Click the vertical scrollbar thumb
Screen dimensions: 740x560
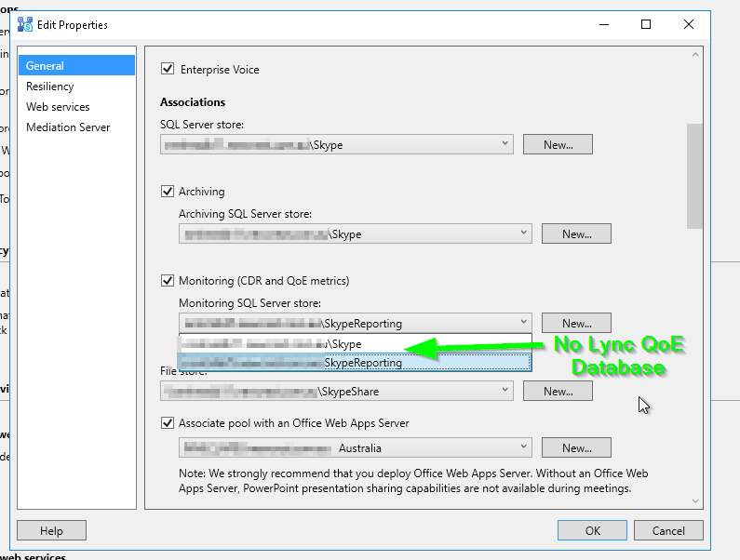(x=694, y=176)
